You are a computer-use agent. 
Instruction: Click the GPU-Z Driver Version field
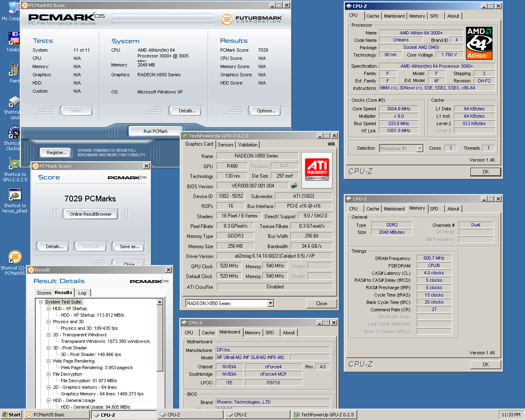pyautogui.click(x=275, y=256)
